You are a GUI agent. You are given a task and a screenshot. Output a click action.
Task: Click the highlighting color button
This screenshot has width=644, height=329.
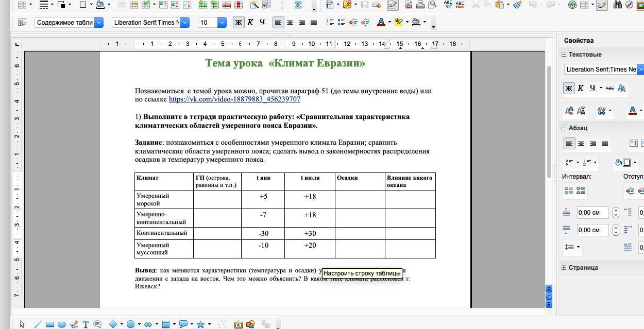(x=398, y=23)
